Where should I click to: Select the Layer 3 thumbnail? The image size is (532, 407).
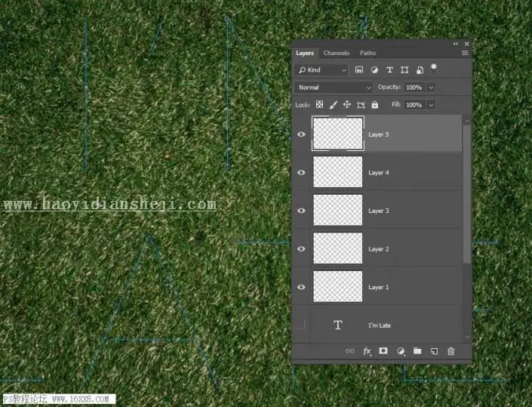pyautogui.click(x=338, y=210)
